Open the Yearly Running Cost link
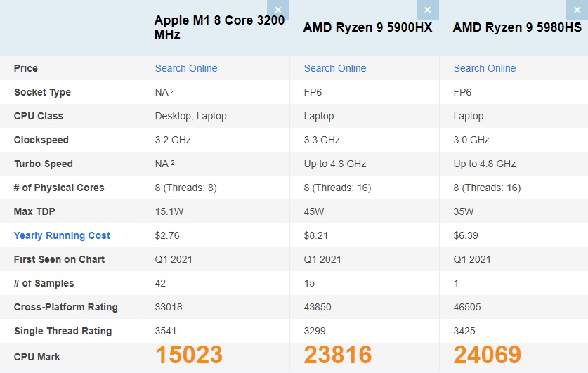This screenshot has width=588, height=373. [62, 235]
